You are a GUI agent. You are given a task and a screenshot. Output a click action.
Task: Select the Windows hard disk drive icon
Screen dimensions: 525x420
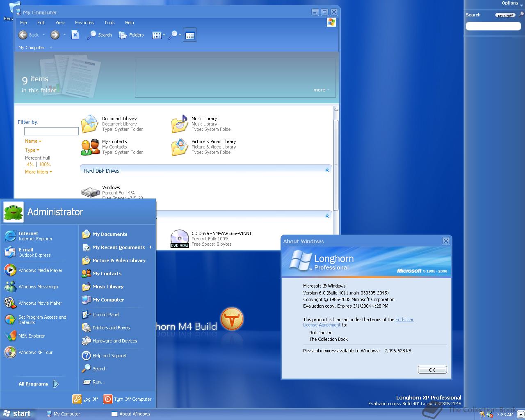click(x=90, y=192)
